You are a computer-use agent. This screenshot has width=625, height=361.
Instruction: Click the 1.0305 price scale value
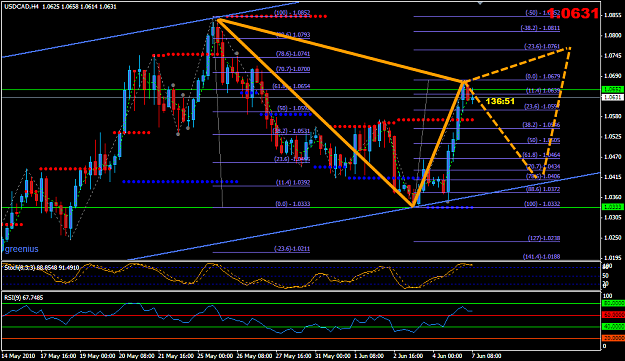(x=613, y=218)
